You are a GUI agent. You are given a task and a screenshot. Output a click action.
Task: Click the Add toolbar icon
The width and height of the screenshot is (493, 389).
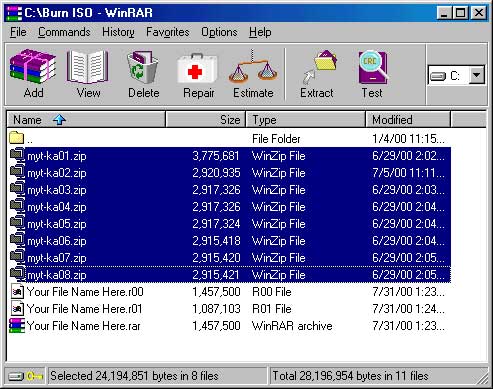(33, 66)
